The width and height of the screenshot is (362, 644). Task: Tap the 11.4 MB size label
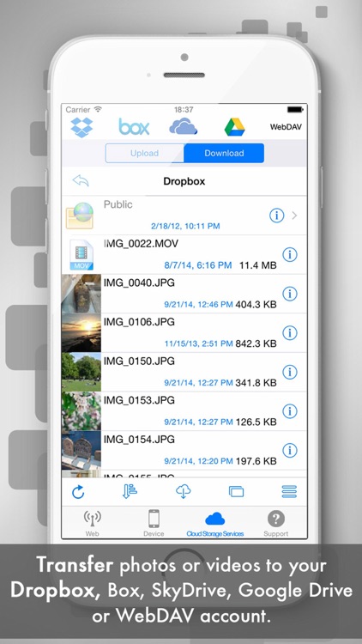click(257, 265)
